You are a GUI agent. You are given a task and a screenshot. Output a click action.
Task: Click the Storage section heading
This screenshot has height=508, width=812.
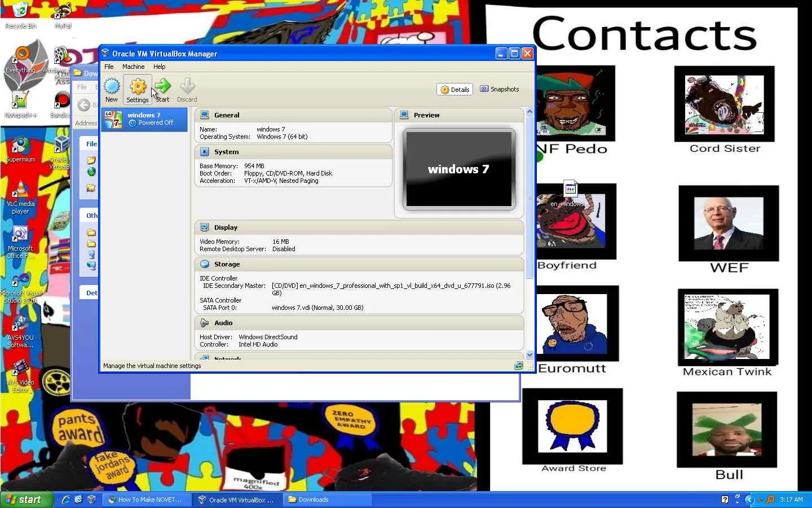click(x=227, y=264)
